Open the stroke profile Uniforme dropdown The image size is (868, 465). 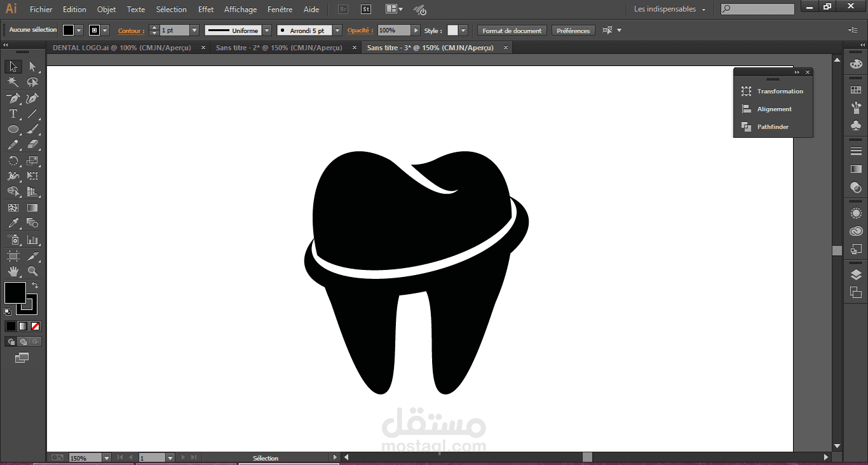click(x=267, y=30)
